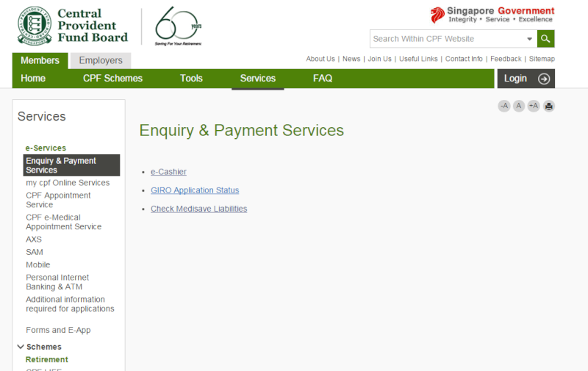This screenshot has width=588, height=371.
Task: Increase font size with +A icon
Action: click(534, 106)
